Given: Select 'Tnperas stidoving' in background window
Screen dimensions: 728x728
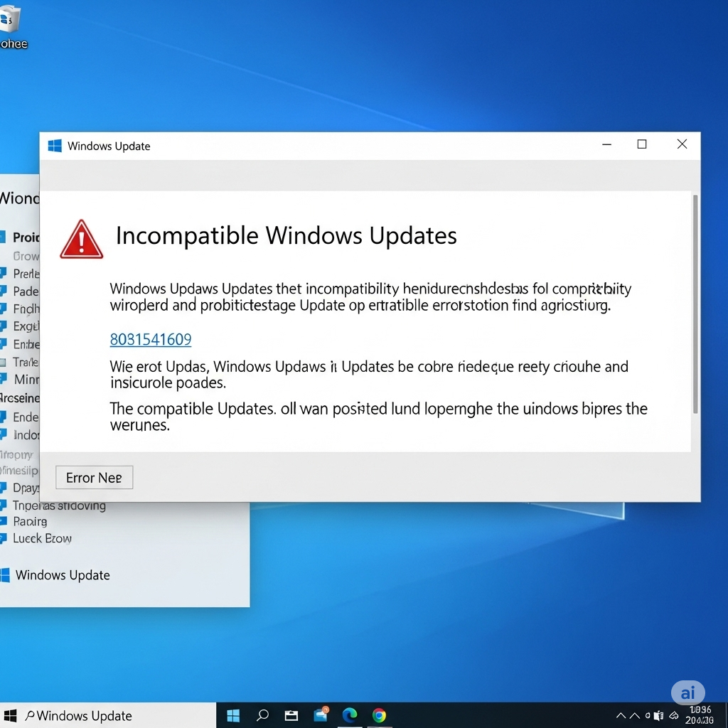Looking at the screenshot, I should tap(59, 505).
